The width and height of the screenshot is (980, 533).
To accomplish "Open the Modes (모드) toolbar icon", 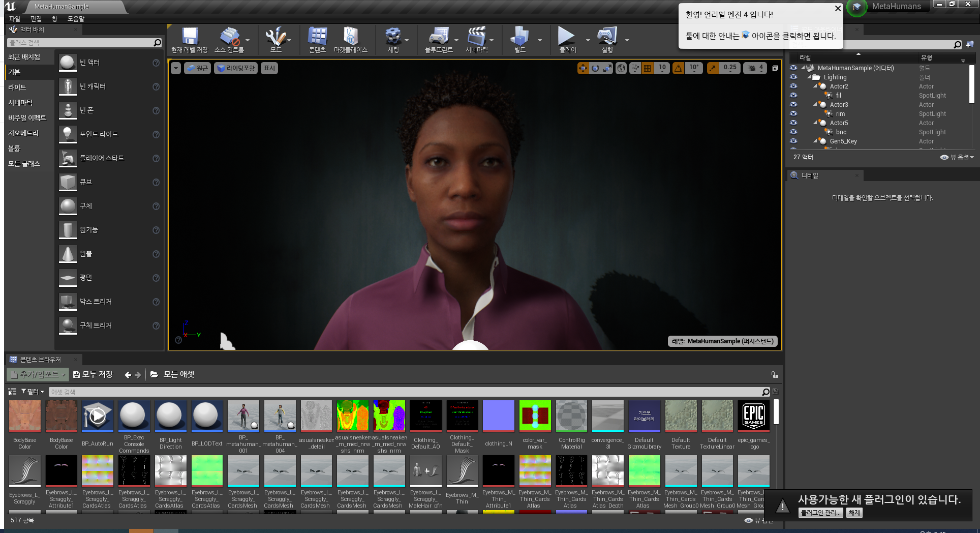I will click(x=275, y=40).
